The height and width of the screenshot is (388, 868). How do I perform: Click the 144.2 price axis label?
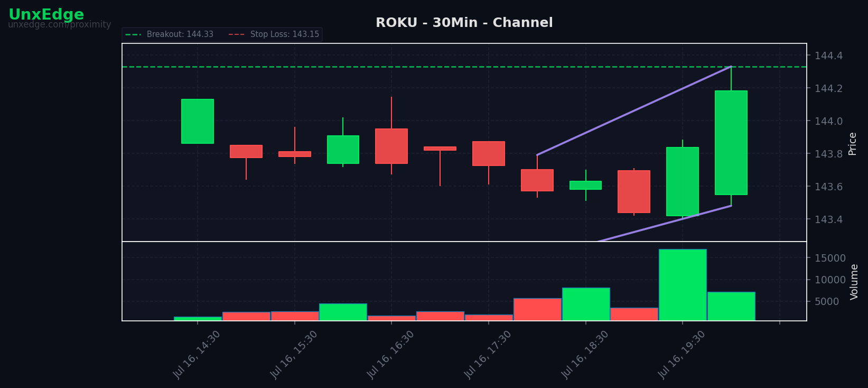pos(829,88)
